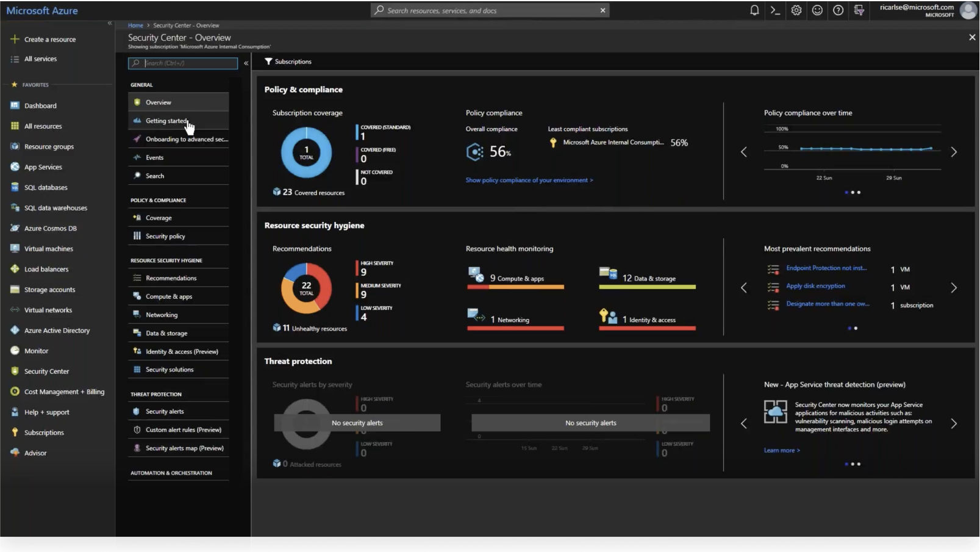Click the Help + support icon
Viewport: 980px width, 552px height.
coord(15,412)
